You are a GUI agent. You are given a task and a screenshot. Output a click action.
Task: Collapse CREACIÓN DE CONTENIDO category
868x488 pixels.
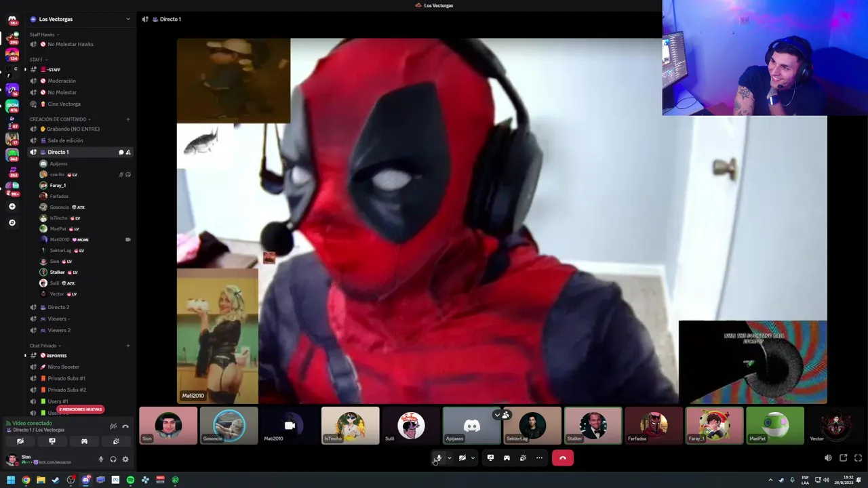pyautogui.click(x=60, y=119)
